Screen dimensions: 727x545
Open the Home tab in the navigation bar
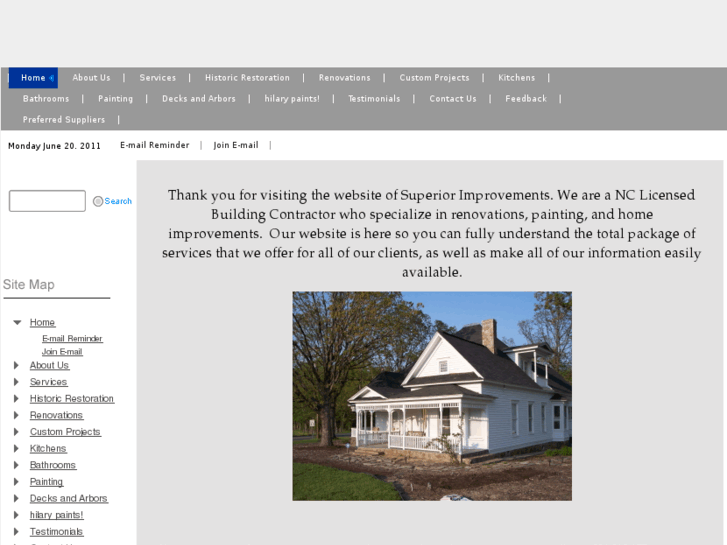tap(33, 78)
